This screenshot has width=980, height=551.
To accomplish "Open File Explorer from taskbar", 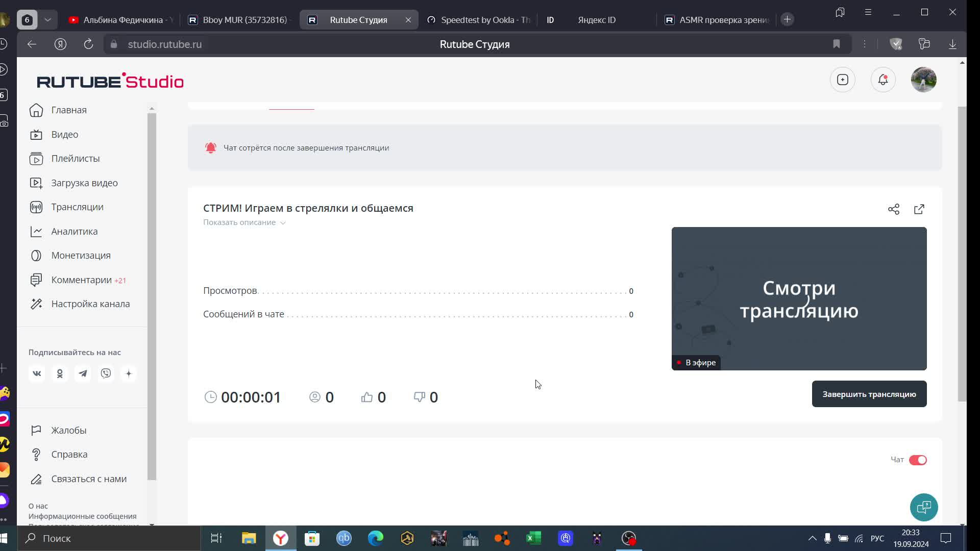I will (x=249, y=538).
